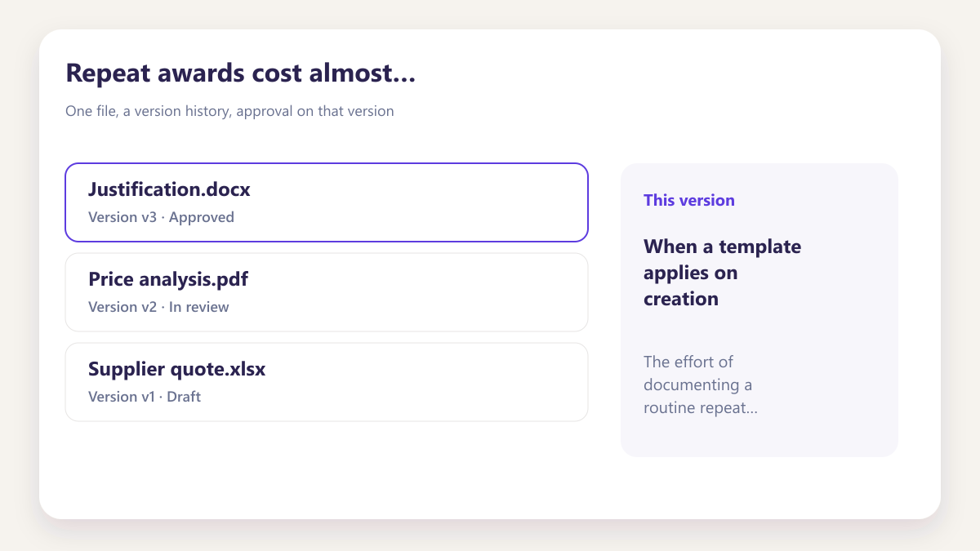Click the Supplier quote.xlsx file name

coord(177,370)
